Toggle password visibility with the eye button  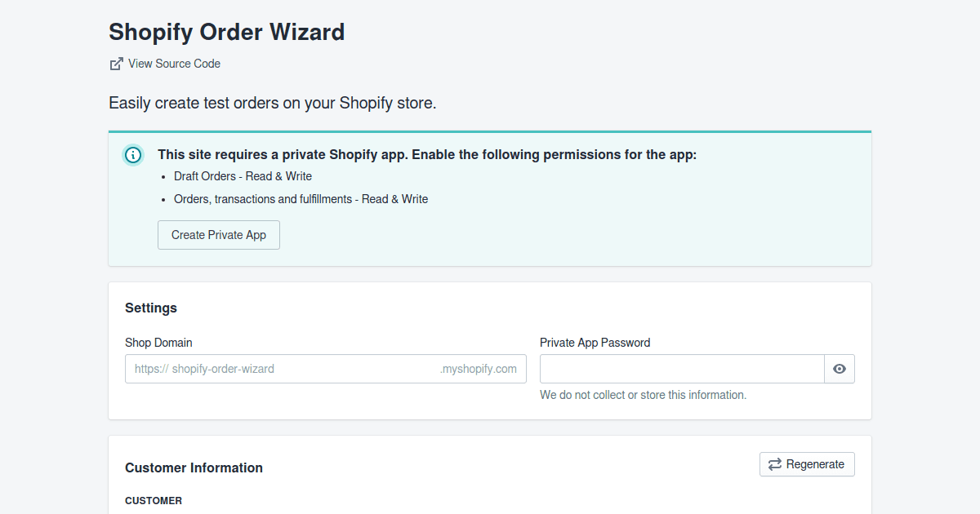click(x=840, y=369)
